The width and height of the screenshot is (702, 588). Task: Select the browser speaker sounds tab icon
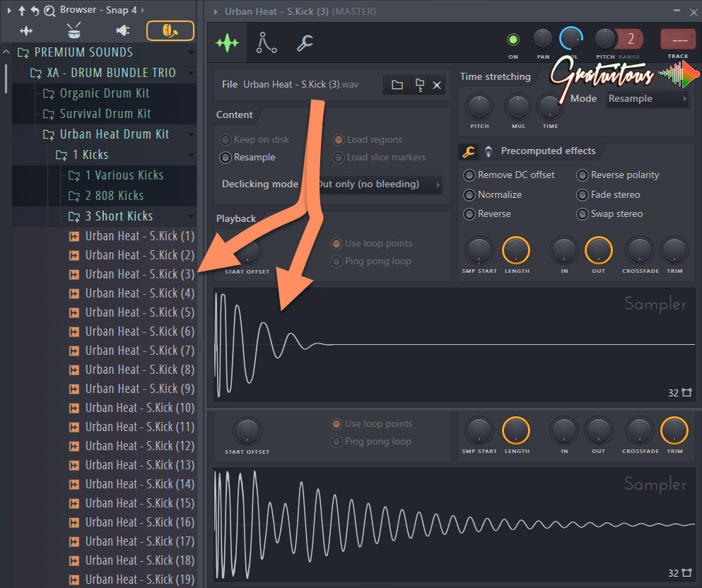pos(122,30)
